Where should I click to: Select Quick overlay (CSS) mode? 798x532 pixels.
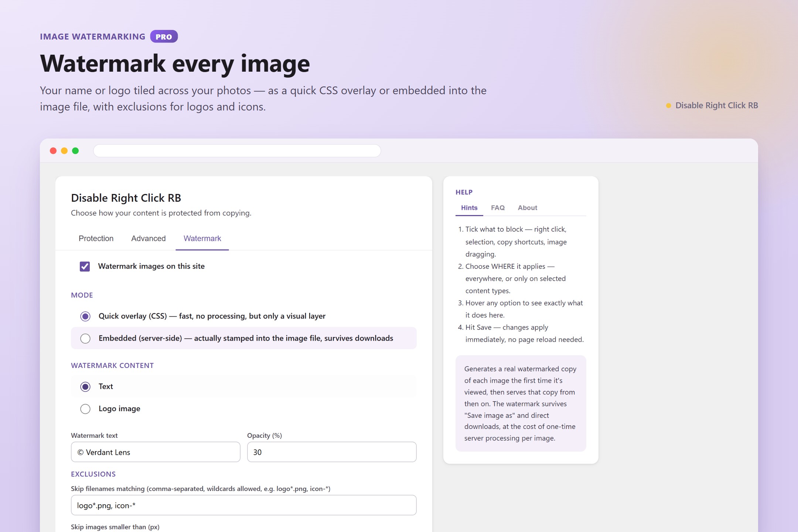(85, 316)
